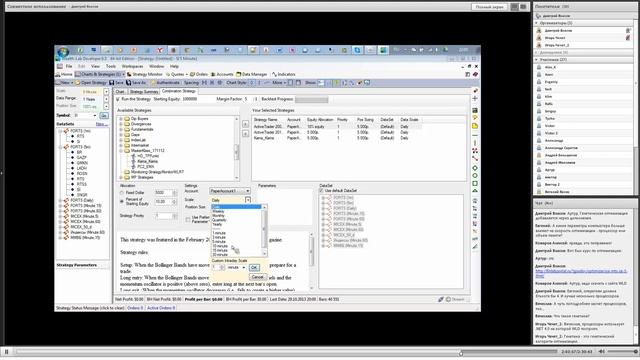Toggle the Use Pattern Parameter checkbox
The width and height of the screenshot is (640, 360).
(188, 220)
